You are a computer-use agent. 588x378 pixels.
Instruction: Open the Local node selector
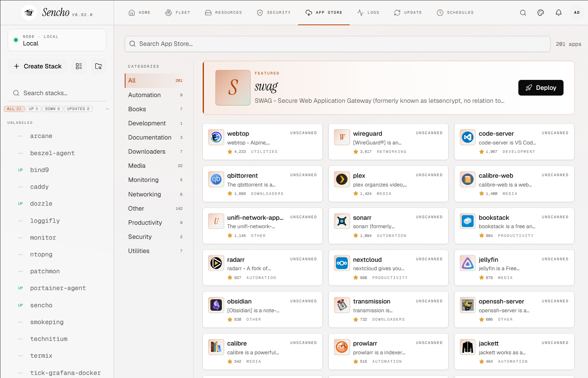coord(57,40)
